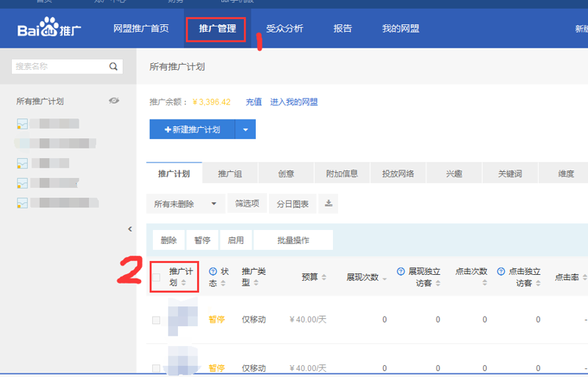Tick the first plan row checkbox
588x377 pixels.
click(x=157, y=320)
